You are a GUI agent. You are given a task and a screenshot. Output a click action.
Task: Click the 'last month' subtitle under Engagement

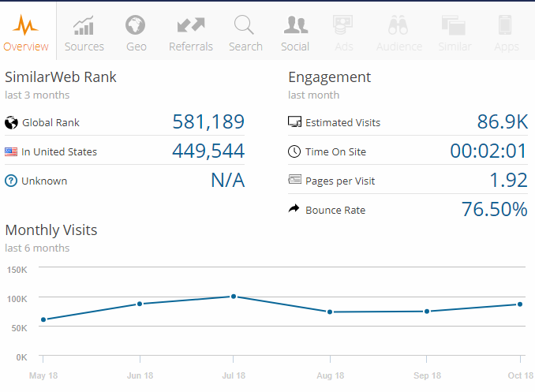tap(314, 95)
